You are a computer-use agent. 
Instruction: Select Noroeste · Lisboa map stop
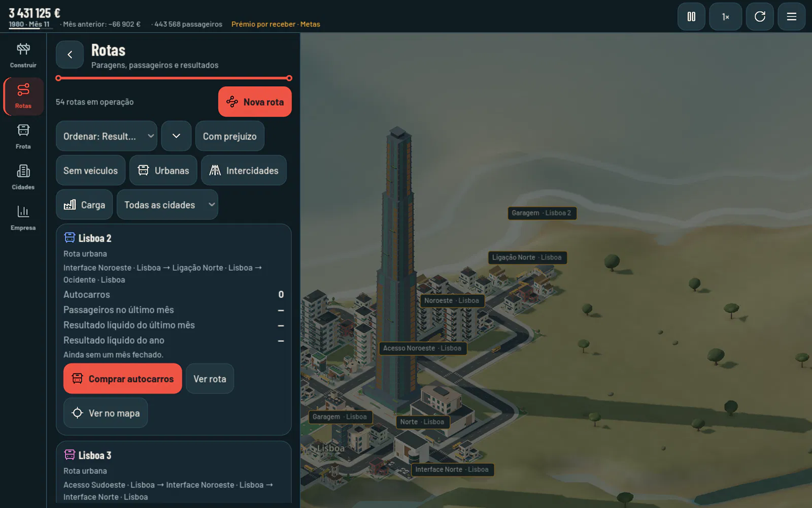coord(452,301)
